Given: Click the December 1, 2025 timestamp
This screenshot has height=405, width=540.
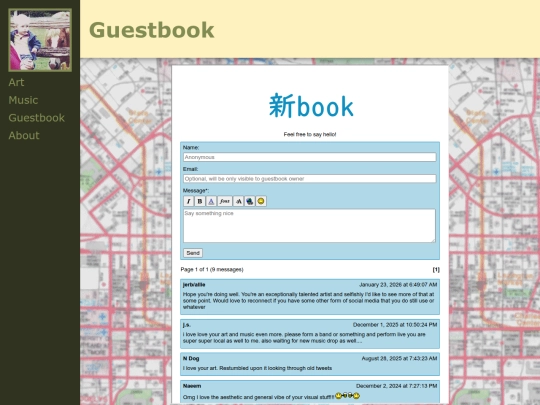Looking at the screenshot, I should coord(395,325).
